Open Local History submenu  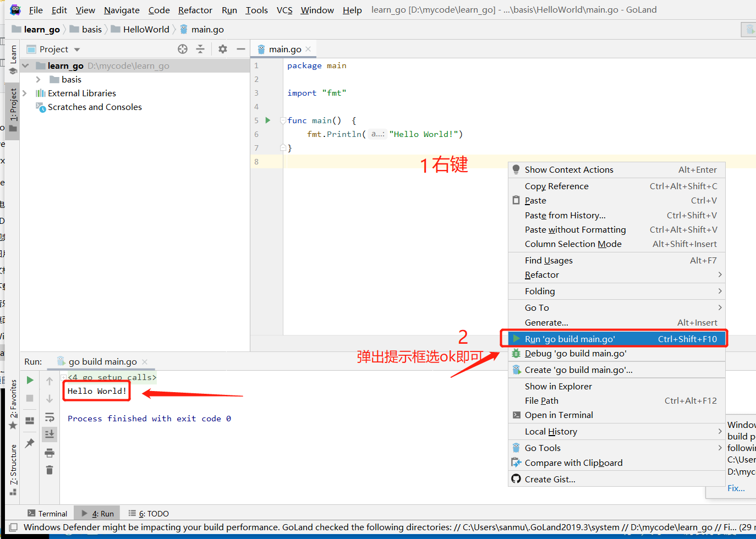tap(616, 431)
